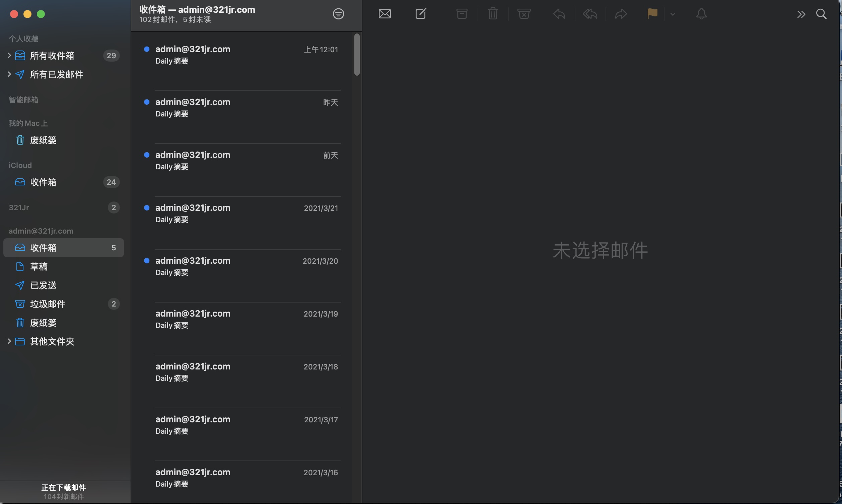Move message to Junk icon
The image size is (842, 504).
click(x=524, y=14)
